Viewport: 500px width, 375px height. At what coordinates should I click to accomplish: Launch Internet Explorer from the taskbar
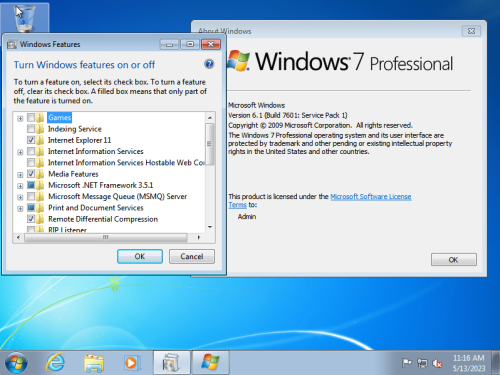tap(55, 362)
